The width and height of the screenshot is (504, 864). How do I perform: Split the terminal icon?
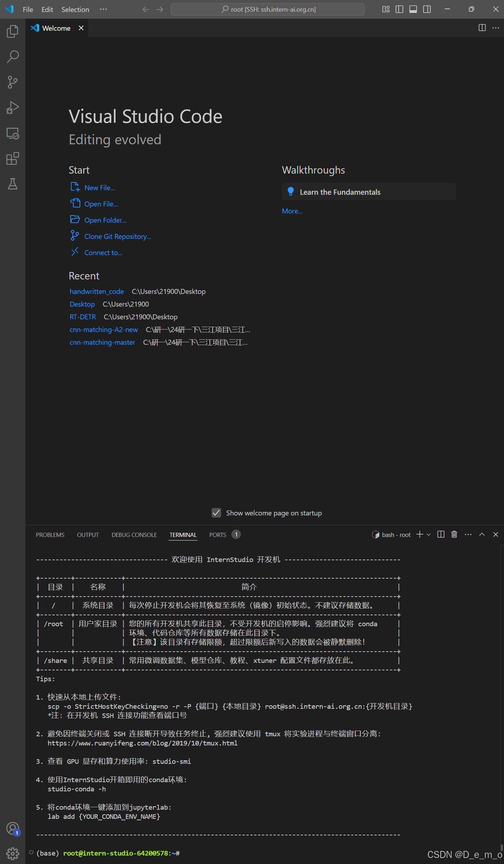click(x=441, y=534)
